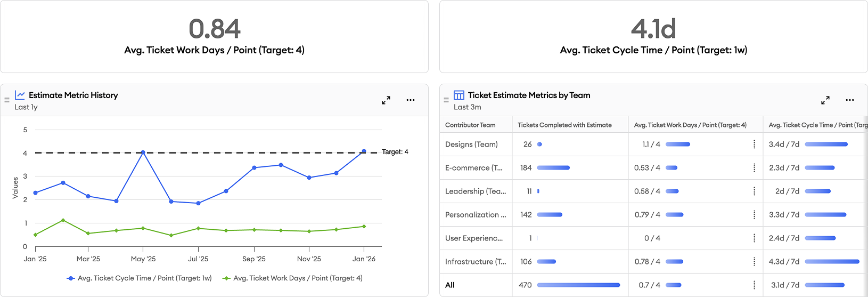Click the All row tickets completed bar
Image resolution: width=868 pixels, height=297 pixels.
tap(578, 285)
